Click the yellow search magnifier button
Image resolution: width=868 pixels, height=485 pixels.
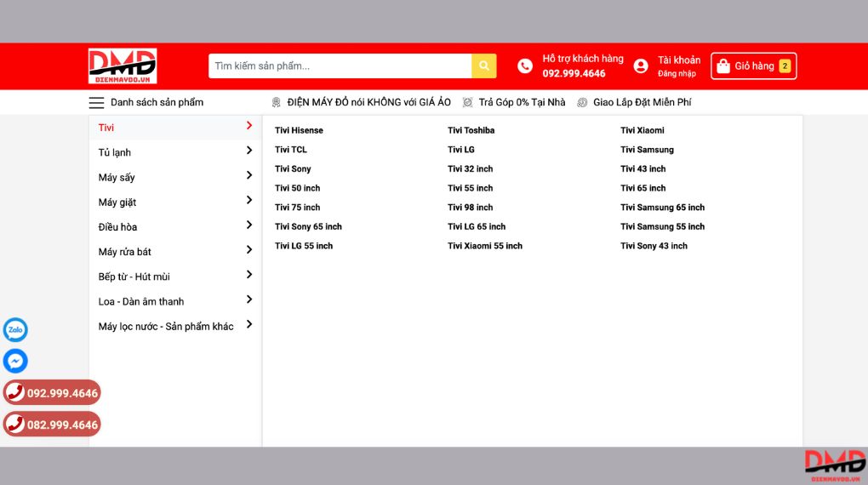[484, 66]
